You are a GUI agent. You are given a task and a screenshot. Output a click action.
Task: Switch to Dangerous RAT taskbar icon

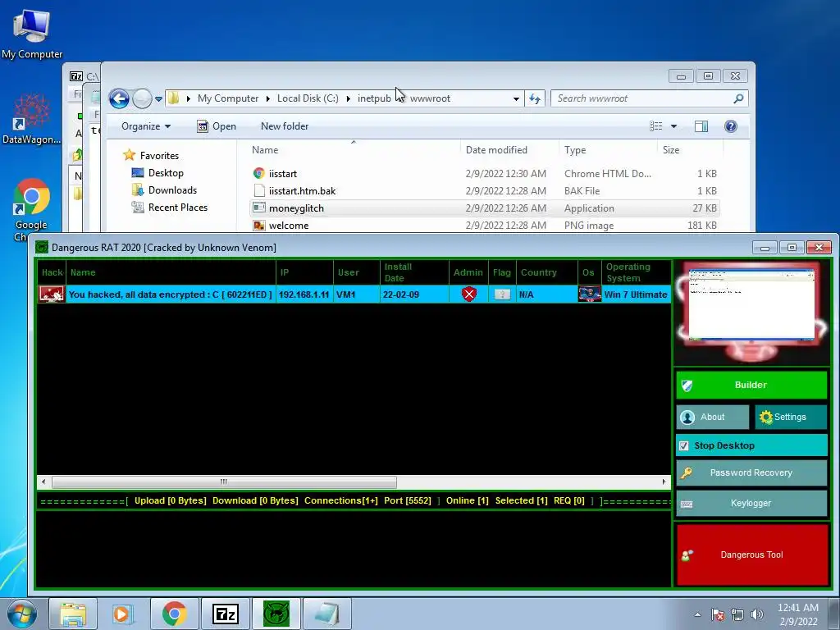[276, 614]
